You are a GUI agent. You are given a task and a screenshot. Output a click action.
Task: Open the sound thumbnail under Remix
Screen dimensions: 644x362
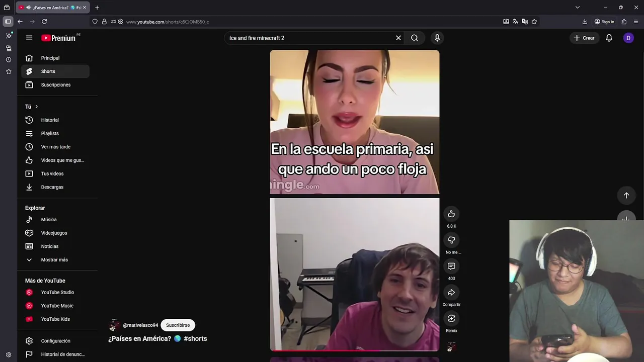pos(451,346)
